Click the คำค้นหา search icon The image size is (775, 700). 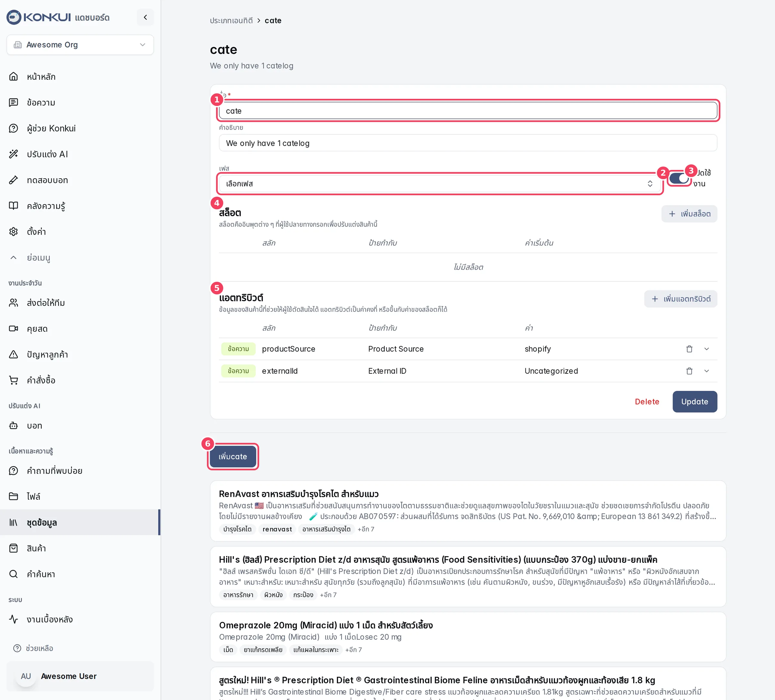[x=14, y=574]
